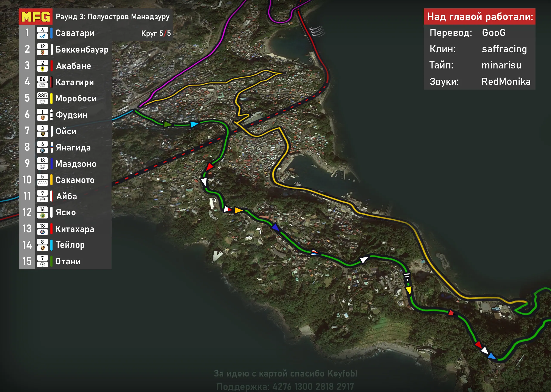Click the yellow color bar next to Моробоси
The height and width of the screenshot is (392, 551).
coord(51,98)
